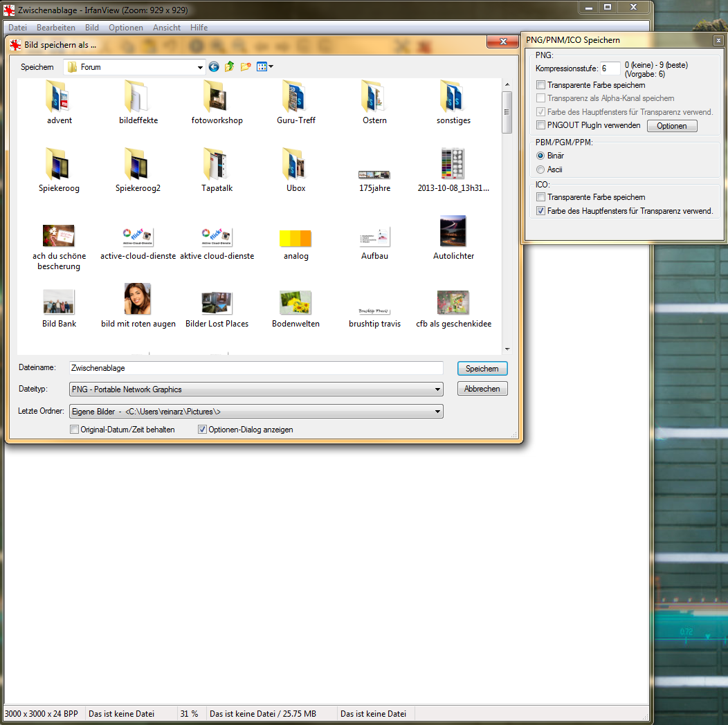The image size is (728, 725).
Task: Open the view menu icon
Action: 264,67
